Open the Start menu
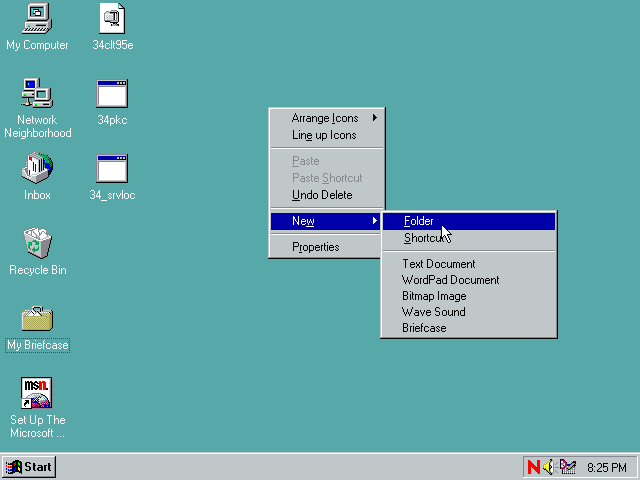The width and height of the screenshot is (640, 480). tap(29, 467)
